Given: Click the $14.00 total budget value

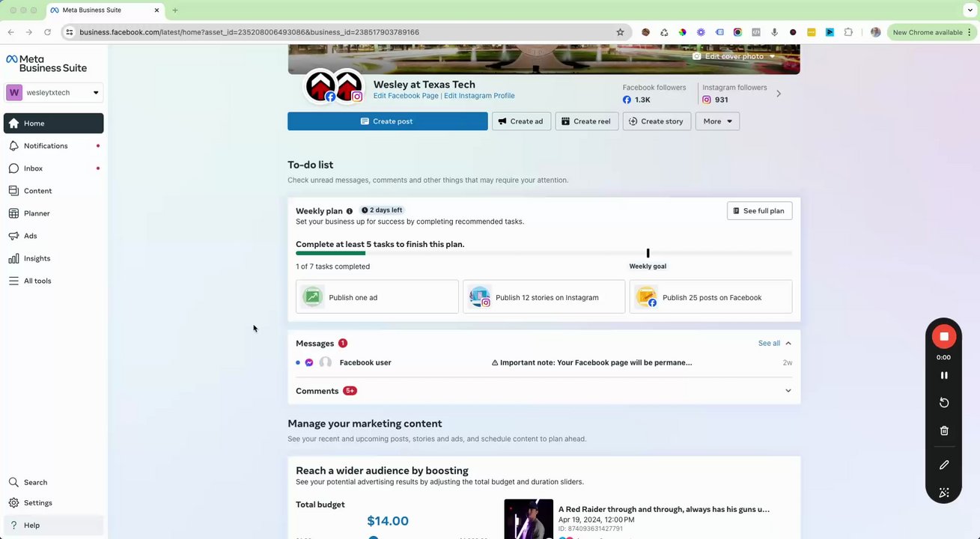Looking at the screenshot, I should tap(388, 521).
